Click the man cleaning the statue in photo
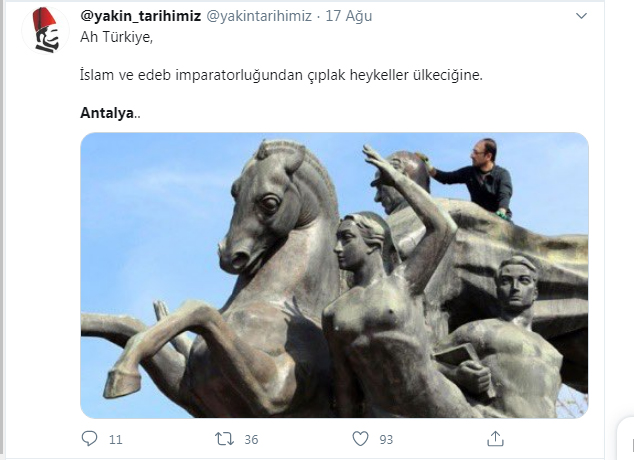The width and height of the screenshot is (634, 460). [473, 178]
